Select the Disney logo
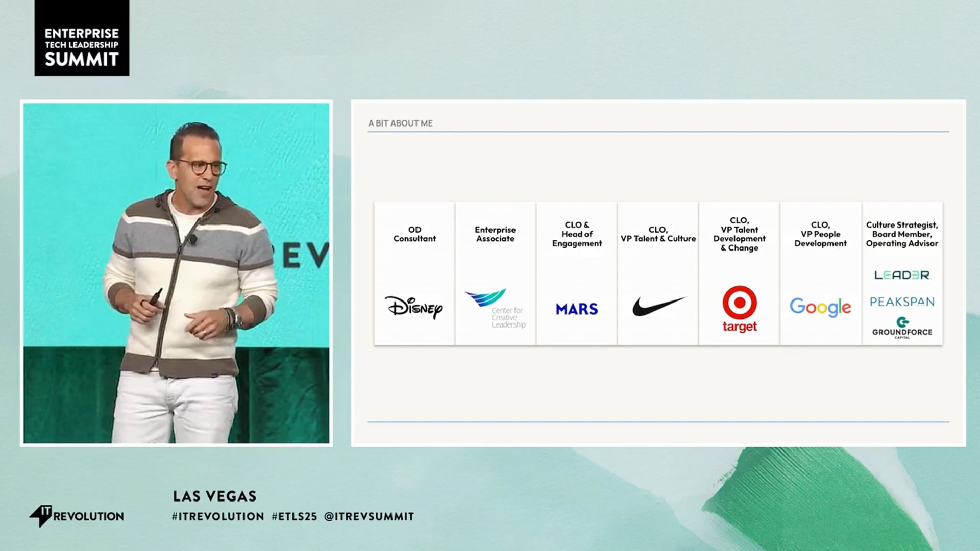Screen dimensions: 980x551 pos(414,307)
